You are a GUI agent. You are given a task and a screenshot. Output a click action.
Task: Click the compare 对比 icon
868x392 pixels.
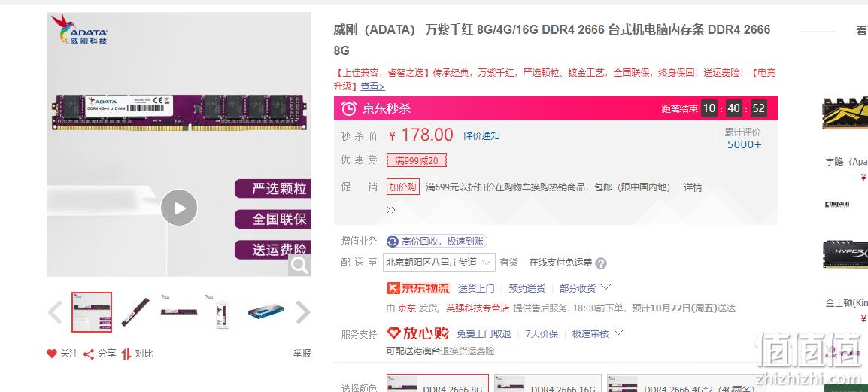[x=126, y=354]
